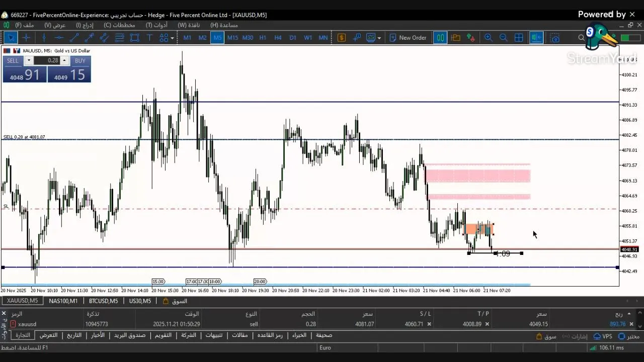Tile chart windows grid icon
The height and width of the screenshot is (362, 644).
coord(519,38)
